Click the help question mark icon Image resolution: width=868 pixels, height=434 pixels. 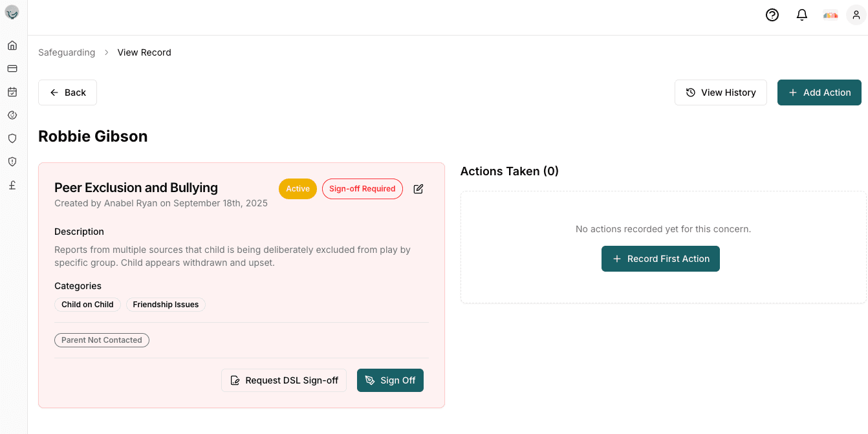pos(772,15)
